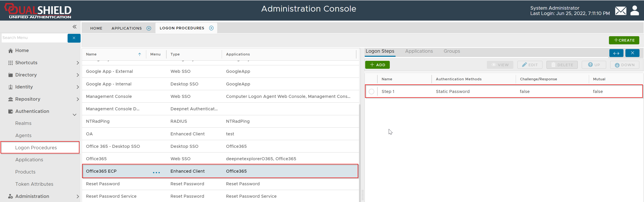Switch to the Groups panel tab
Image resolution: width=644 pixels, height=202 pixels.
452,51
